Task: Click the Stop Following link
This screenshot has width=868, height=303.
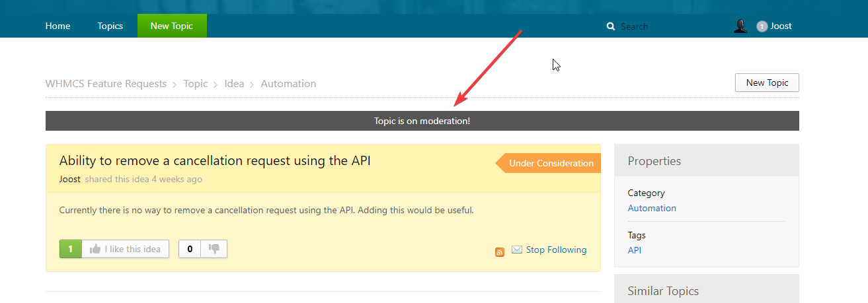Action: coord(556,250)
